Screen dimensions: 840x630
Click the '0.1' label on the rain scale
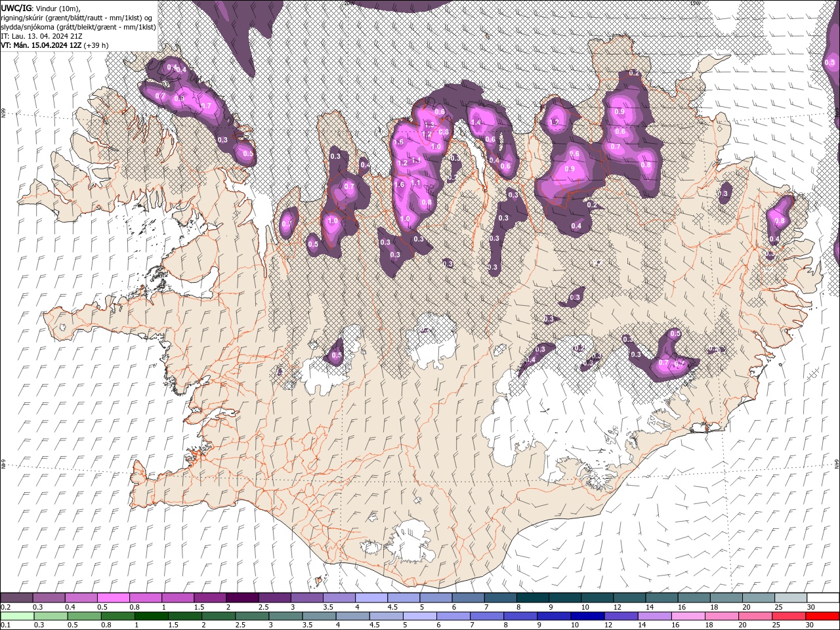coord(5,625)
